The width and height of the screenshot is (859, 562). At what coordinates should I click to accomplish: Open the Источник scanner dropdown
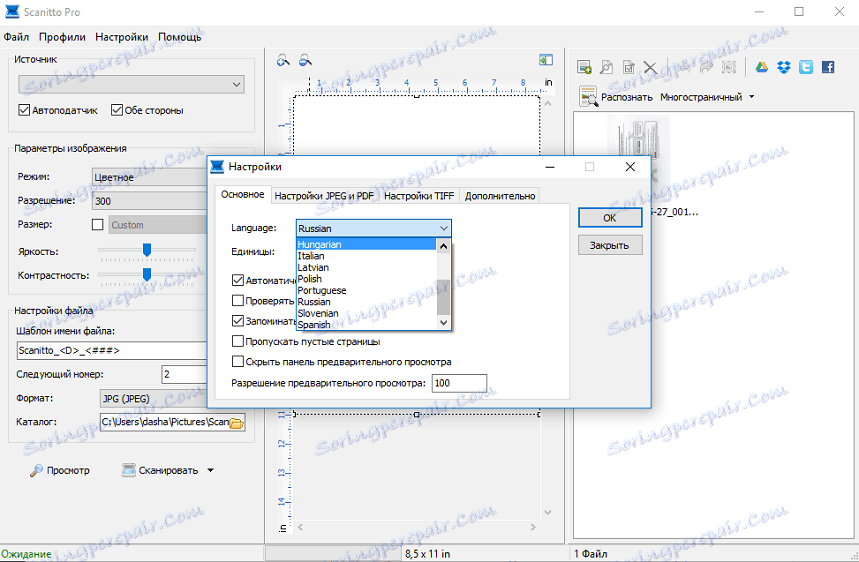click(131, 84)
